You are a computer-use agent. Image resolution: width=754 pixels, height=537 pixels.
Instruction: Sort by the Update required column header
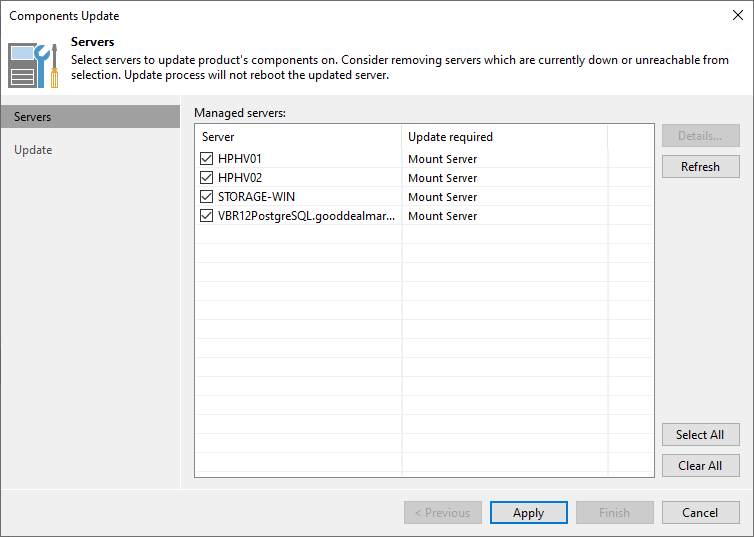[504, 137]
